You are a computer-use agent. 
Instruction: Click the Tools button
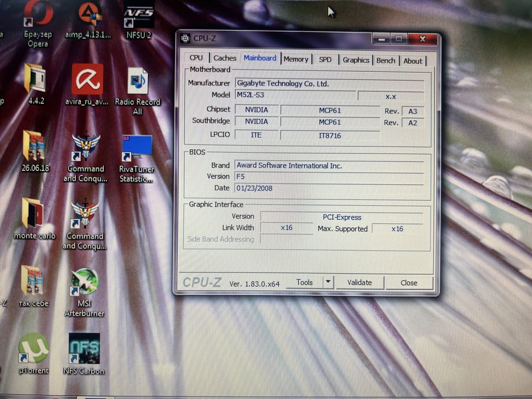(x=304, y=282)
